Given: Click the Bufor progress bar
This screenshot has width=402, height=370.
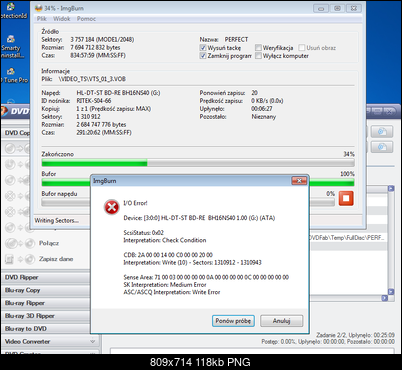Looking at the screenshot, I should pos(198,182).
